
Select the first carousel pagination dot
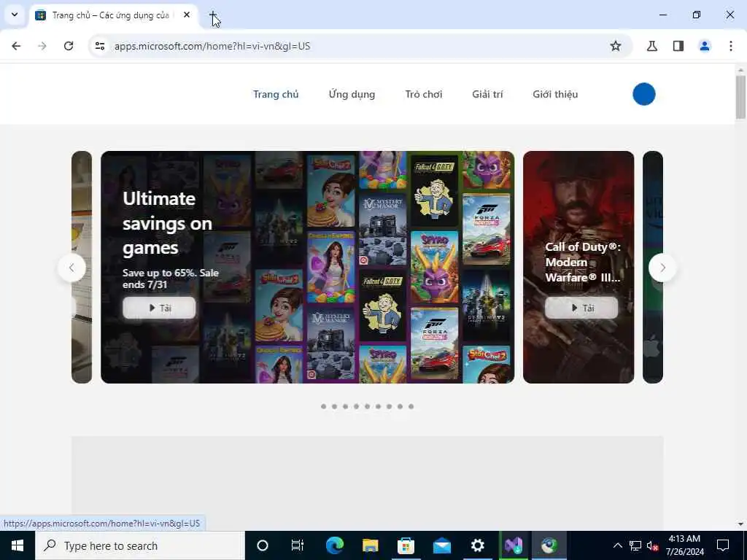[323, 406]
